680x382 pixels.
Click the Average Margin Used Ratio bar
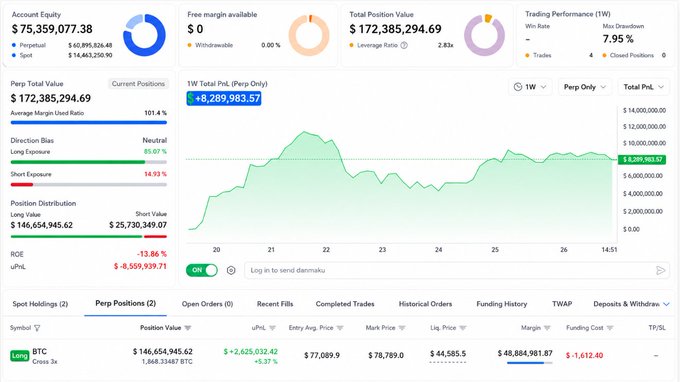click(x=88, y=123)
